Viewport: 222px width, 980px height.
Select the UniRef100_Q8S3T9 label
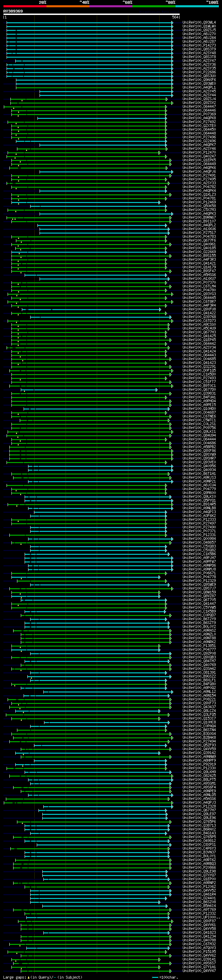point(199,49)
